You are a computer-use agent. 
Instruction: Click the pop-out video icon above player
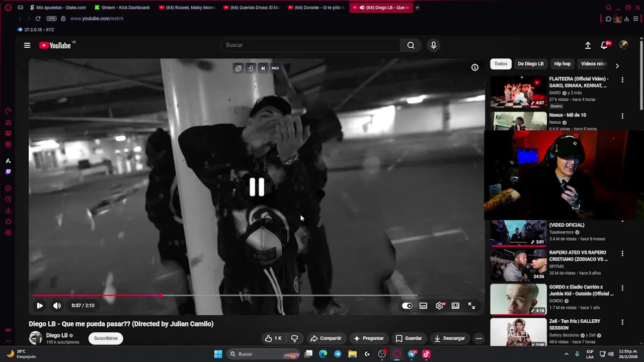[238, 68]
